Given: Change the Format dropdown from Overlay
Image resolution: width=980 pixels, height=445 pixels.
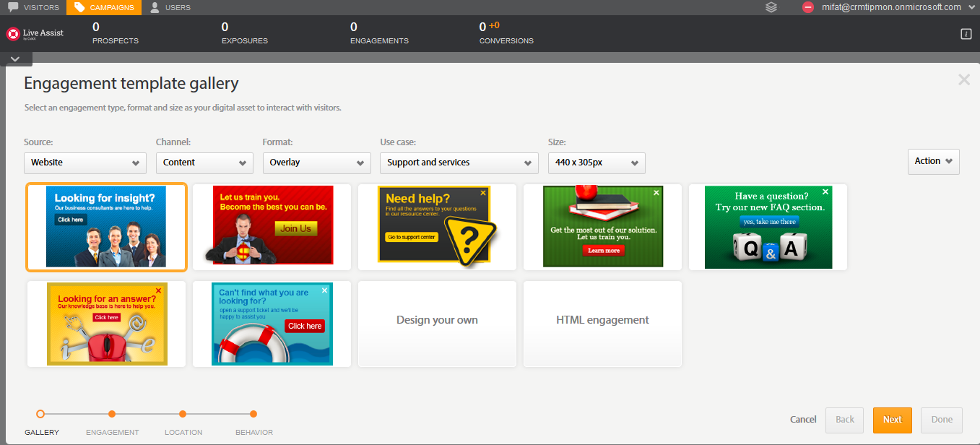Looking at the screenshot, I should (x=316, y=162).
